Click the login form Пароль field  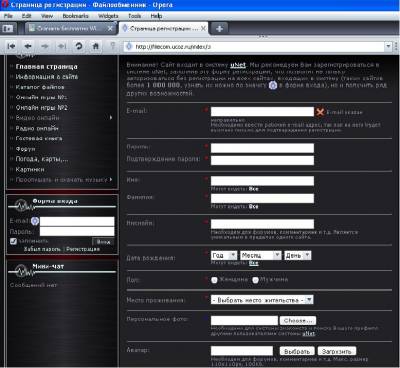click(77, 231)
